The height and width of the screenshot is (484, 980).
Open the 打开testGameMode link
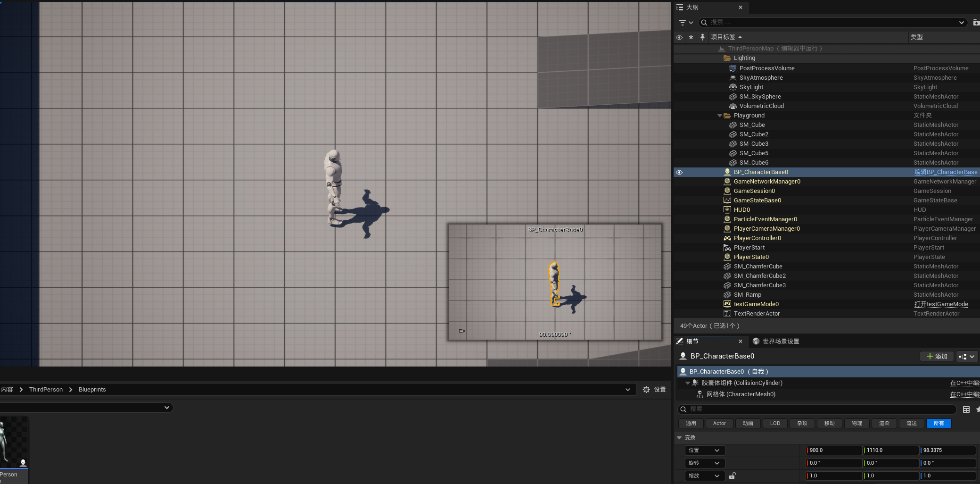pos(941,304)
